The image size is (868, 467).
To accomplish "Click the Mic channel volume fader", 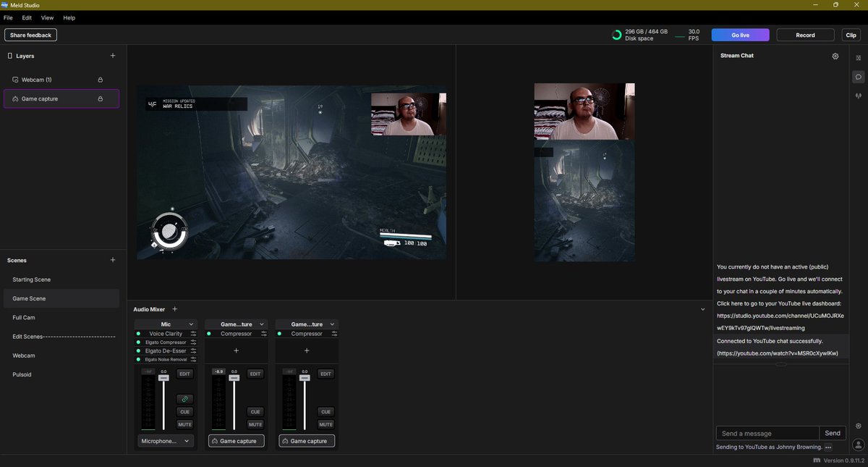I will click(163, 378).
